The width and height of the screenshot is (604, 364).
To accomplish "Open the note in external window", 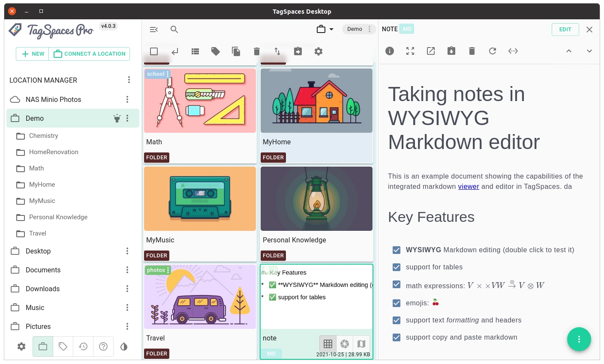I will (x=431, y=51).
